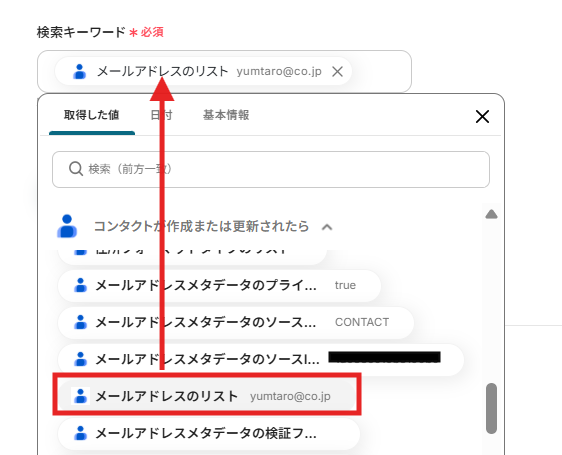Viewport: 562px width, 455px height.
Task: Click 'yumtaro@co.jp' in the keyword field chip
Action: click(x=279, y=71)
